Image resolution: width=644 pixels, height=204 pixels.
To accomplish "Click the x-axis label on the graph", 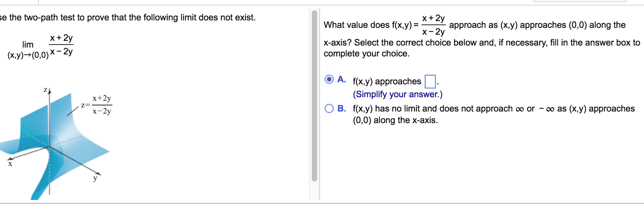I will [x=10, y=164].
